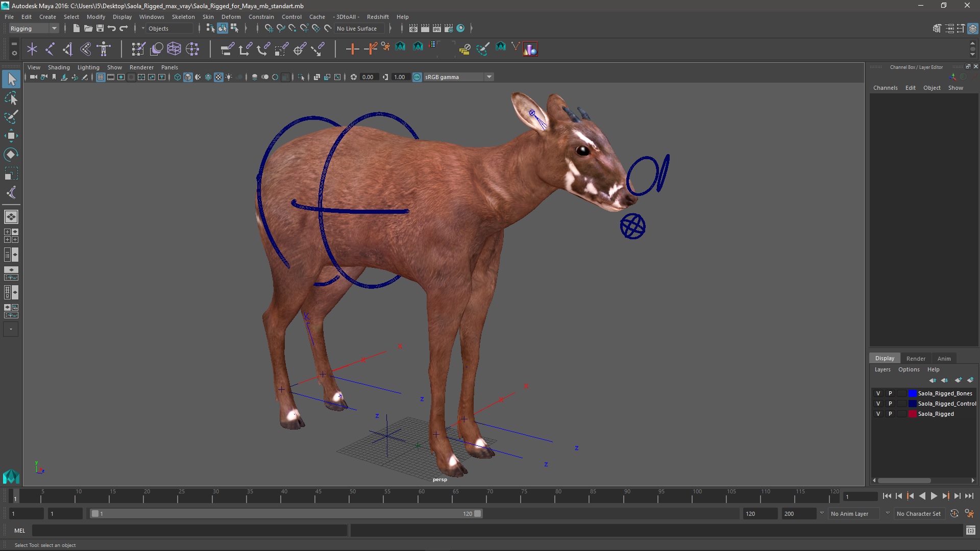The width and height of the screenshot is (980, 551).
Task: Click the Parent constraint shelf icon
Action: [228, 49]
